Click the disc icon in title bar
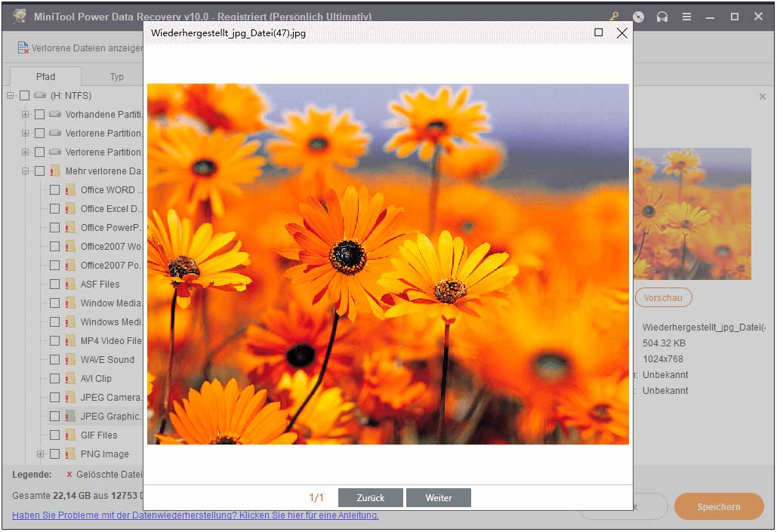777x532 pixels. pos(639,17)
